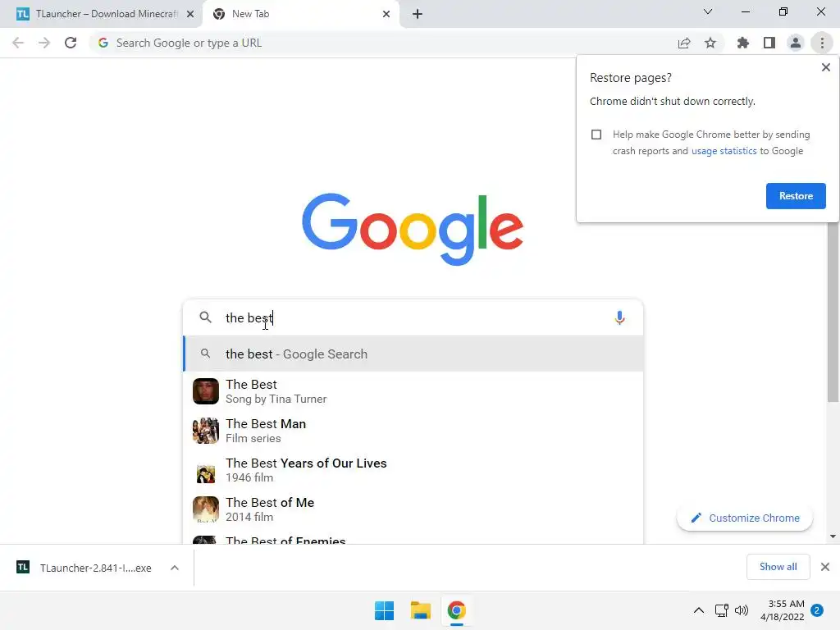The image size is (840, 630).
Task: Open Windows Start menu
Action: [384, 610]
